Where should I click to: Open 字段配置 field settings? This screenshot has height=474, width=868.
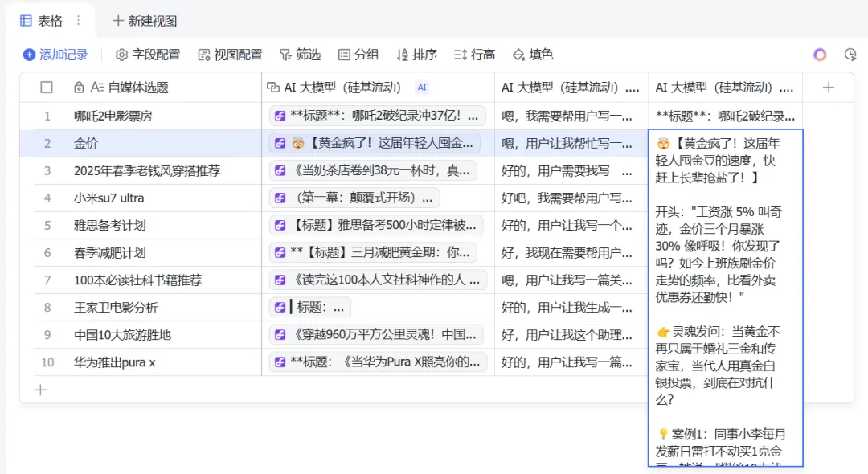[148, 55]
